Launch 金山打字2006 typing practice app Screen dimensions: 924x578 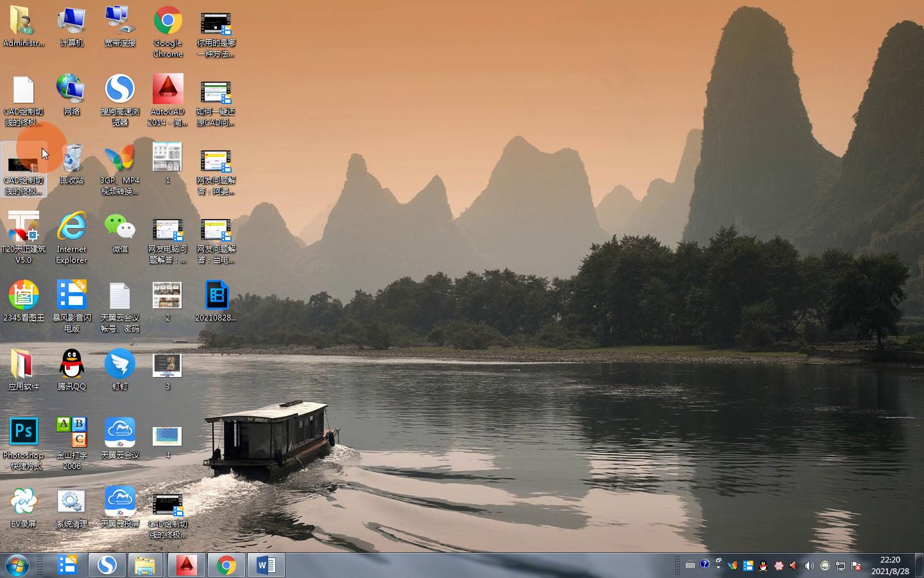click(71, 432)
